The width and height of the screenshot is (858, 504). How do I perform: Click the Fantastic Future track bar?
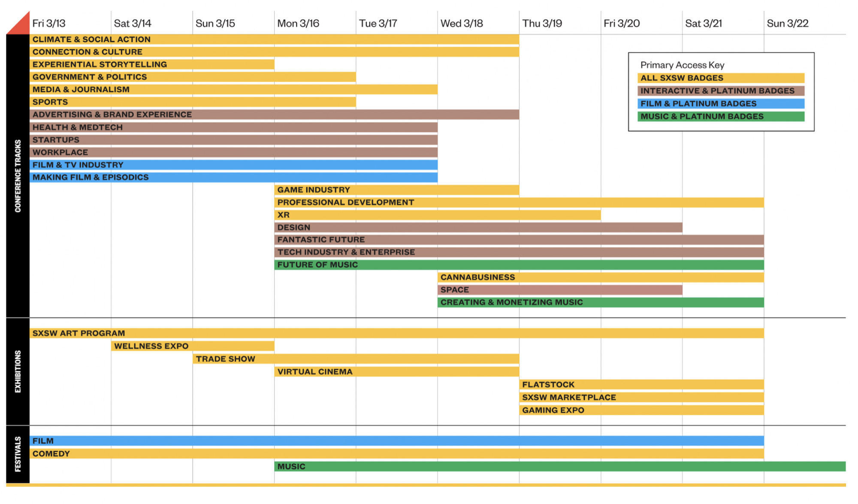tap(519, 240)
